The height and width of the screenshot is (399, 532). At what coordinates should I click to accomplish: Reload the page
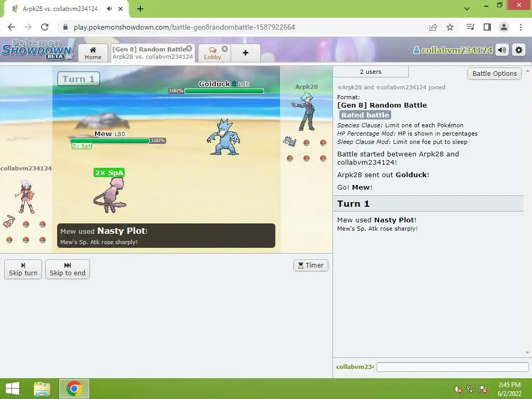[45, 27]
